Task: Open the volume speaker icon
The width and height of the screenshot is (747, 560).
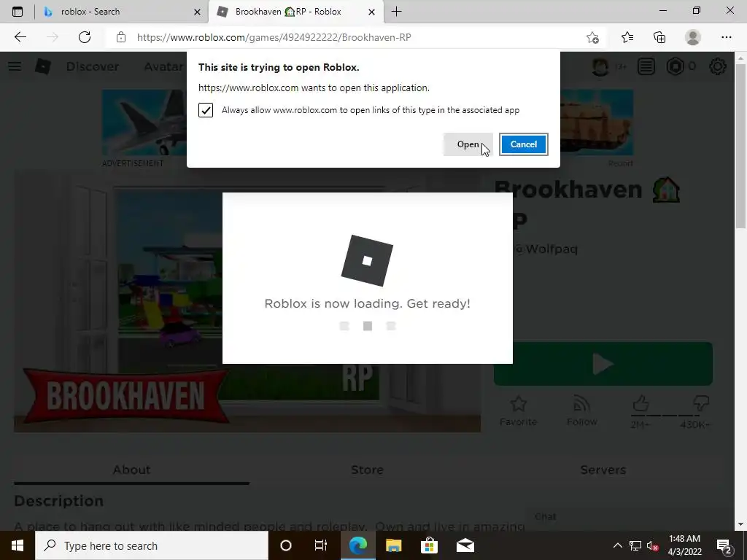Action: coord(653,545)
